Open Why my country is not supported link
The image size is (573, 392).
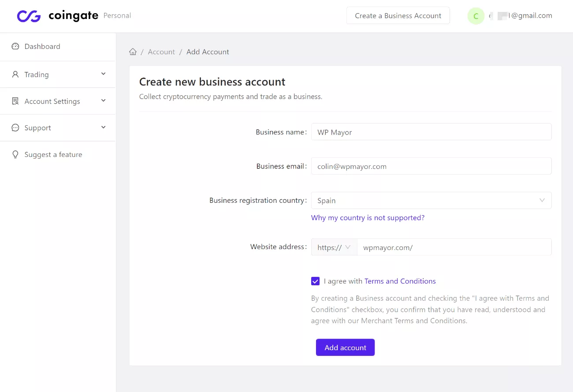click(x=368, y=217)
